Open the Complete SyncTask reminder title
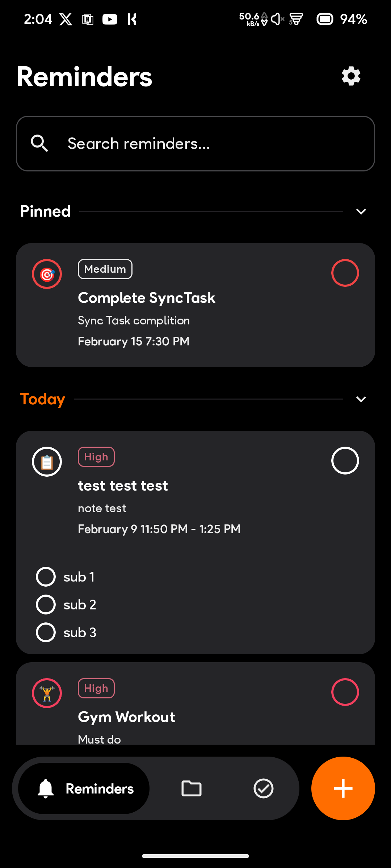The height and width of the screenshot is (868, 391). point(147,298)
